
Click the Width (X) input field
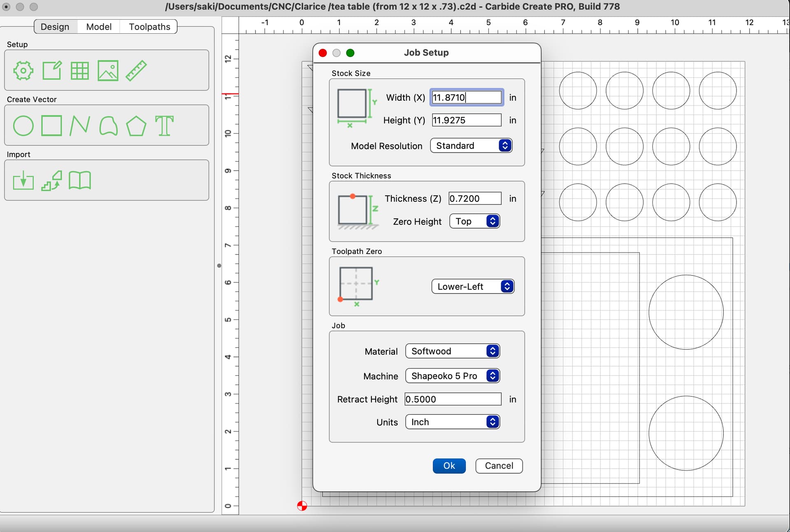(x=467, y=97)
